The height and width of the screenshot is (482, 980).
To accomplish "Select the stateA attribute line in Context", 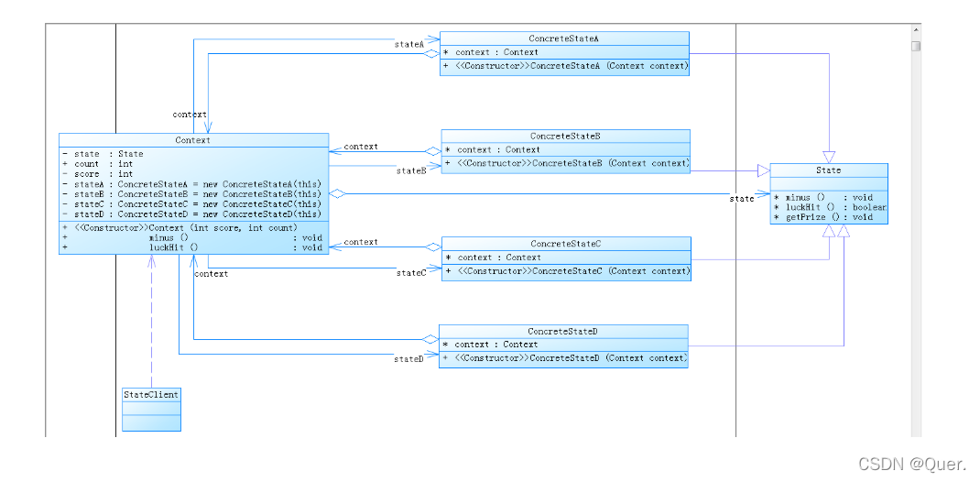I will coord(191,184).
